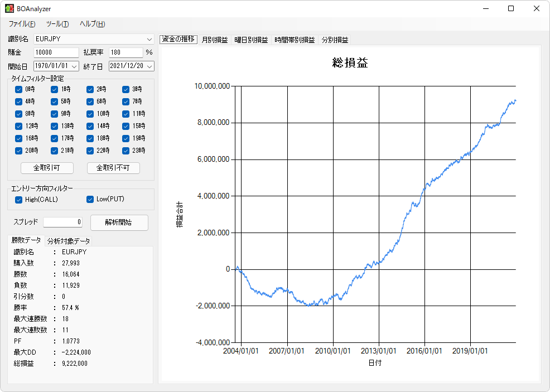Minimize the BOAnalyzer window
Image resolution: width=550 pixels, height=392 pixels.
coord(486,8)
